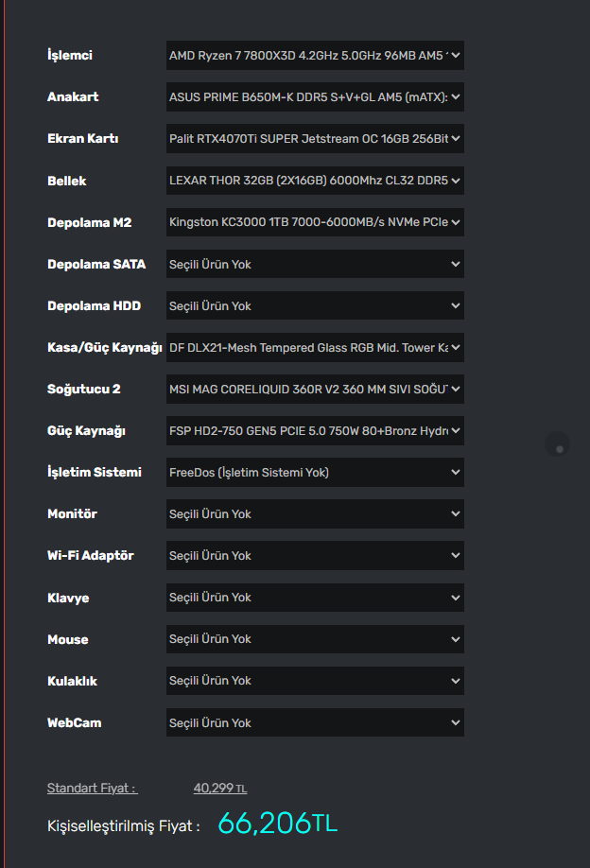Expand the Kulaklık headset dropdown

(x=315, y=680)
